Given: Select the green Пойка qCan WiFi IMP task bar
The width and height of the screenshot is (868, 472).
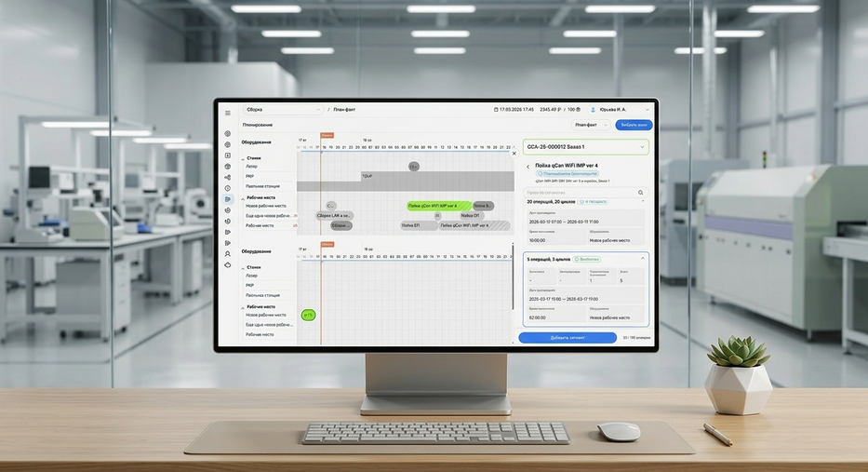Looking at the screenshot, I should pyautogui.click(x=437, y=206).
